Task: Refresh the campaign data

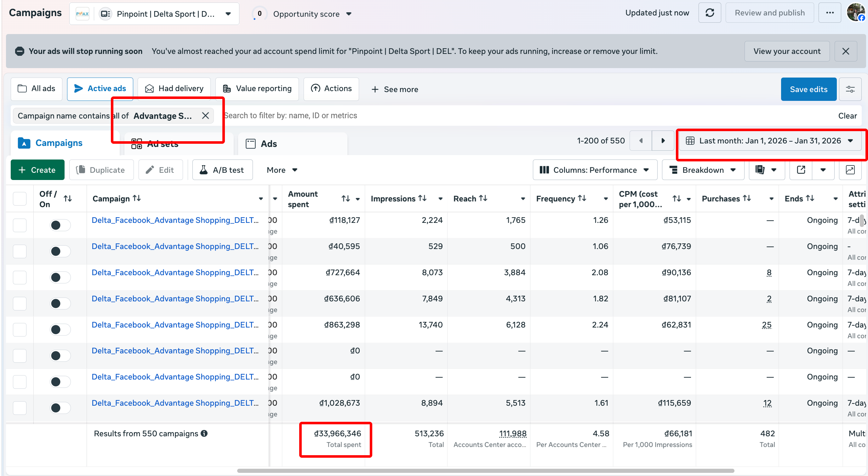Action: [710, 13]
